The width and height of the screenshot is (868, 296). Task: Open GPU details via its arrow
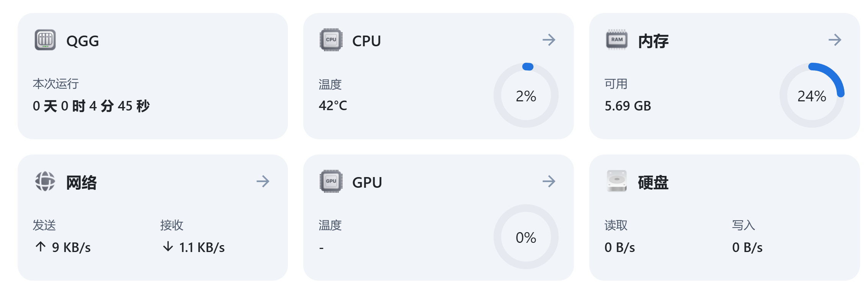549,181
